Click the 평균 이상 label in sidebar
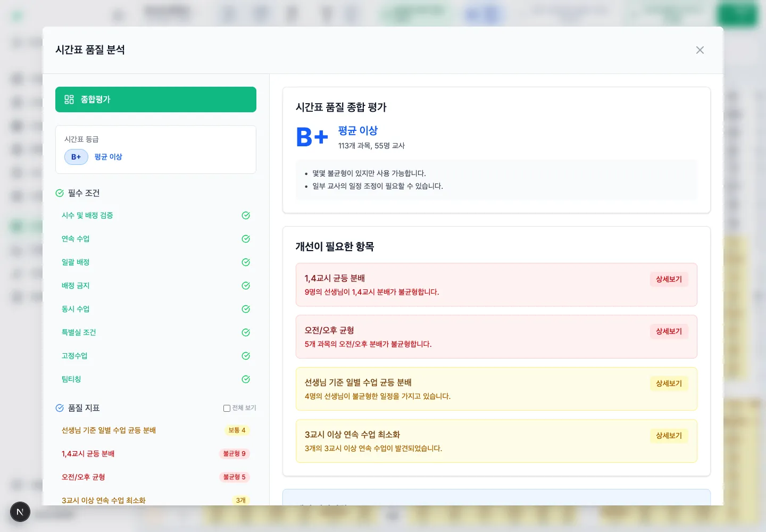The width and height of the screenshot is (766, 532). click(108, 157)
